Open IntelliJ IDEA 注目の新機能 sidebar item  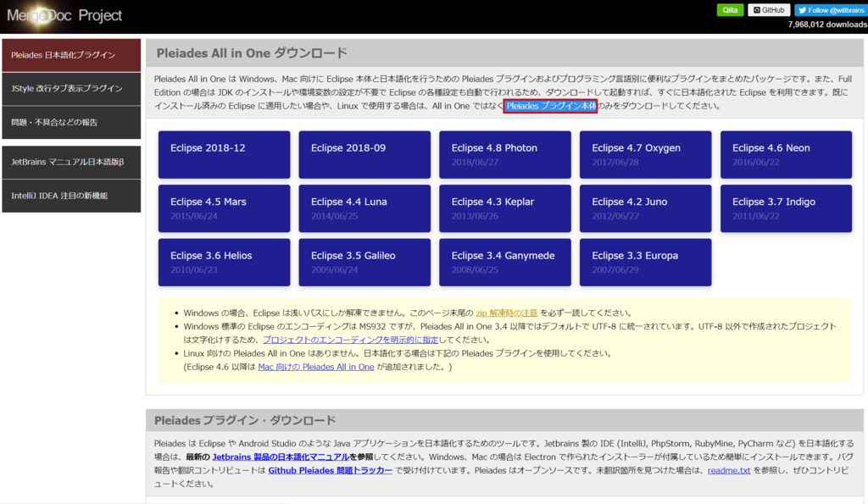[71, 196]
